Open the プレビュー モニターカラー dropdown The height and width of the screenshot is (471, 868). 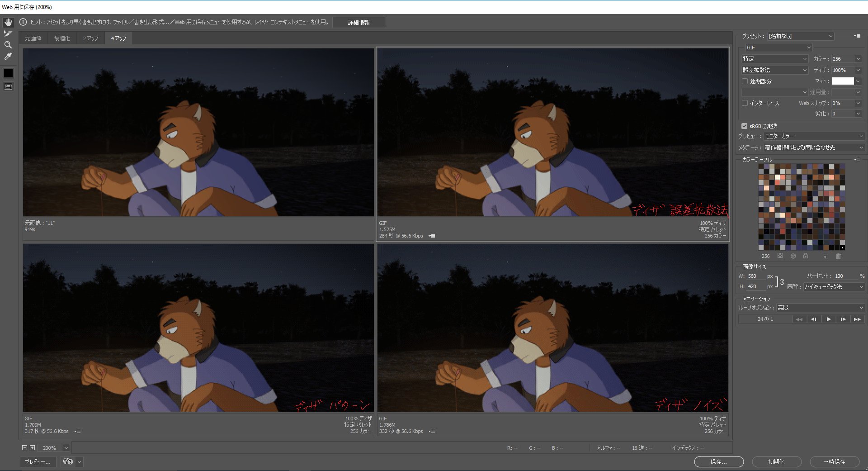tap(814, 136)
